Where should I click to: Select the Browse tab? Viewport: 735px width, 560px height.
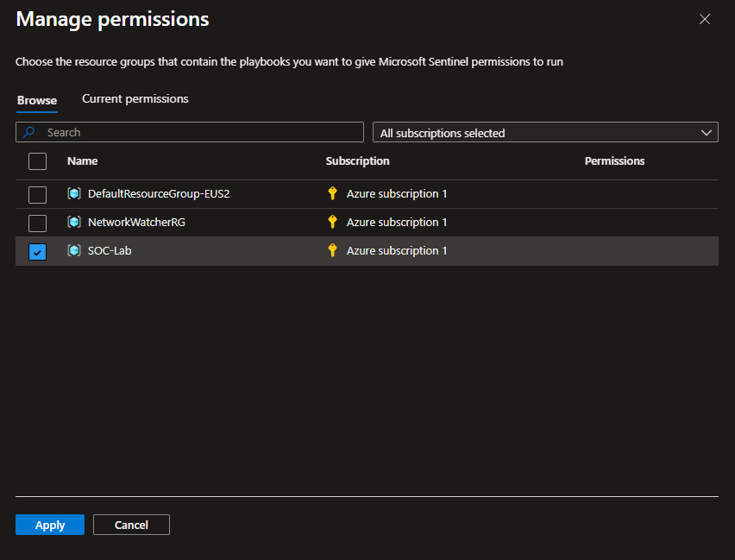[37, 100]
